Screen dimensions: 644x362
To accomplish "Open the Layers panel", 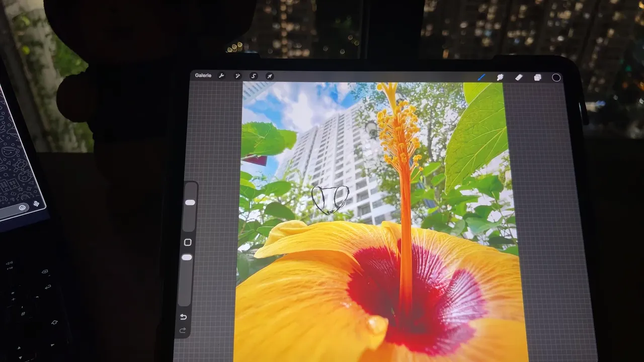I will pos(537,77).
